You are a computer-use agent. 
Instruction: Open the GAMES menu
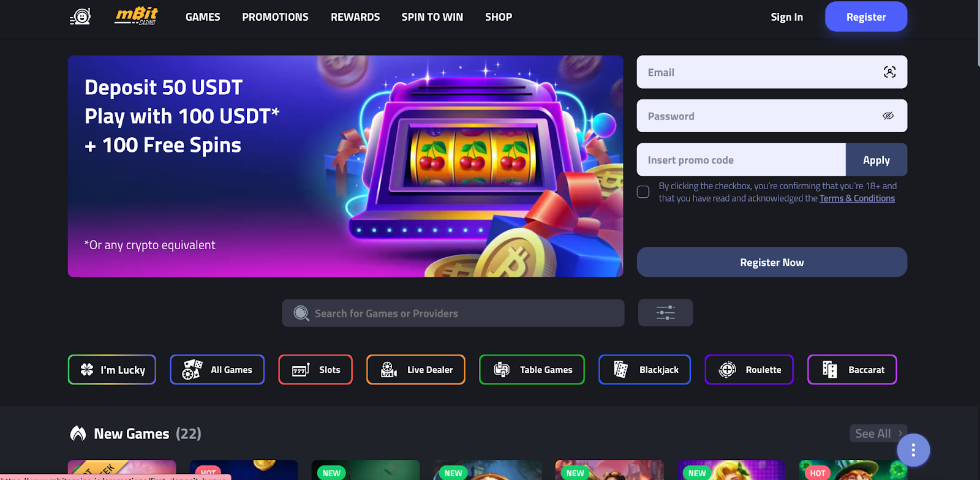(x=203, y=17)
